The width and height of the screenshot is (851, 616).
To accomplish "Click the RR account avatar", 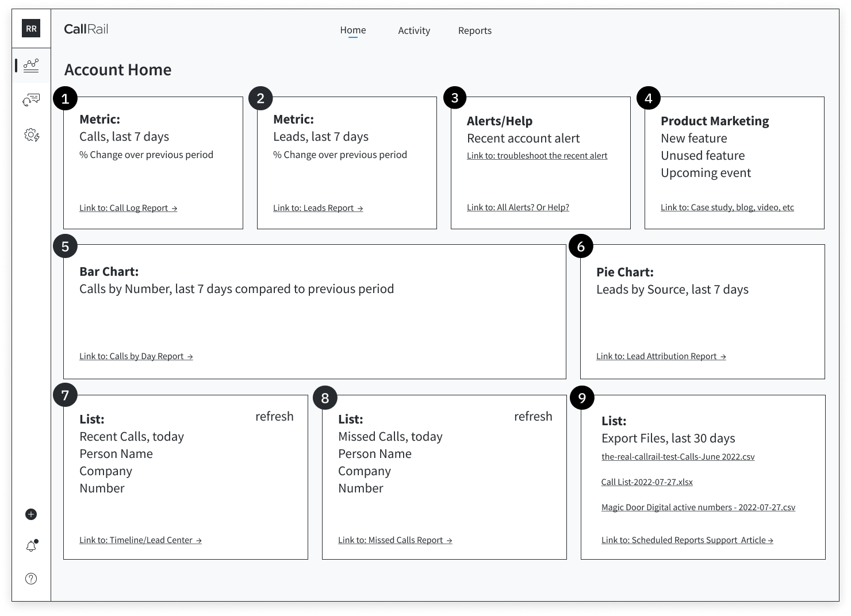I will click(31, 28).
